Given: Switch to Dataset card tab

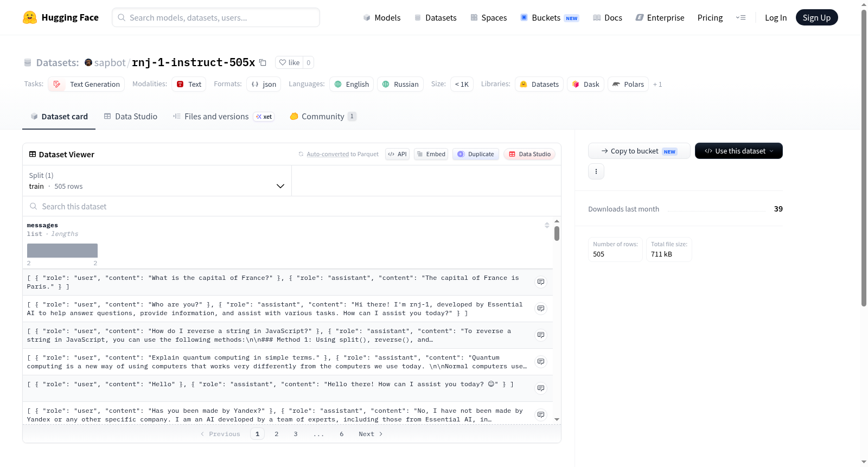Looking at the screenshot, I should pyautogui.click(x=59, y=116).
